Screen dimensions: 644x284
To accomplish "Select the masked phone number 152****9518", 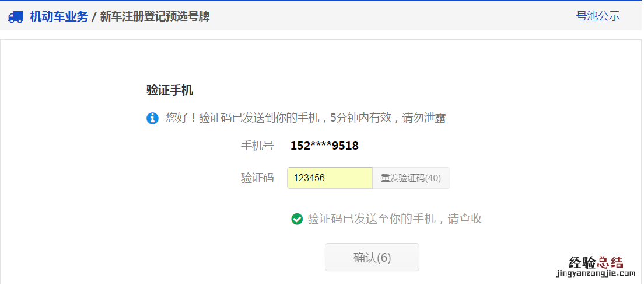I will point(324,146).
